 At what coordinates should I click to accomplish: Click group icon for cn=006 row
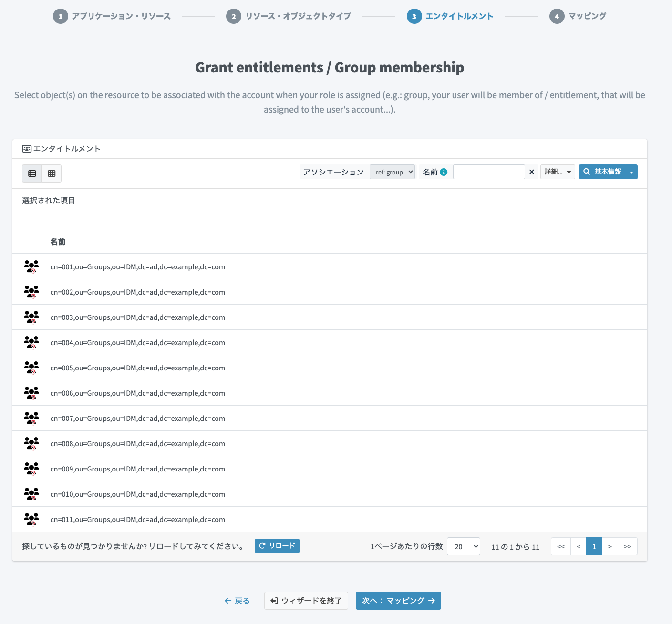(31, 393)
